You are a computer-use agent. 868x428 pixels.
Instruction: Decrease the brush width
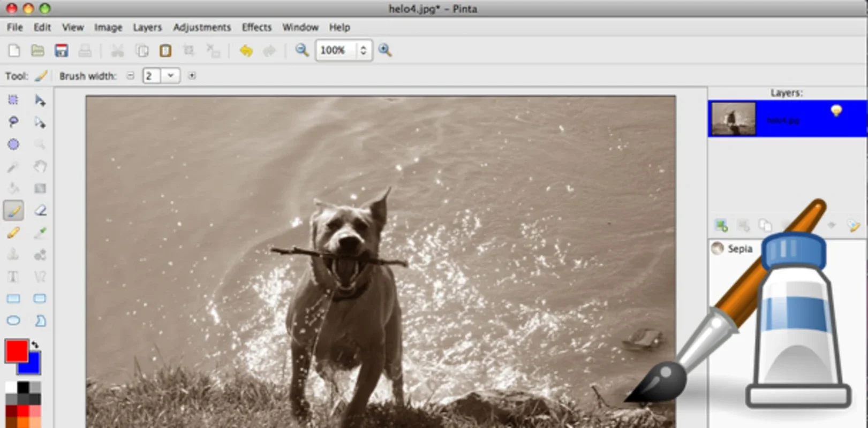(130, 75)
